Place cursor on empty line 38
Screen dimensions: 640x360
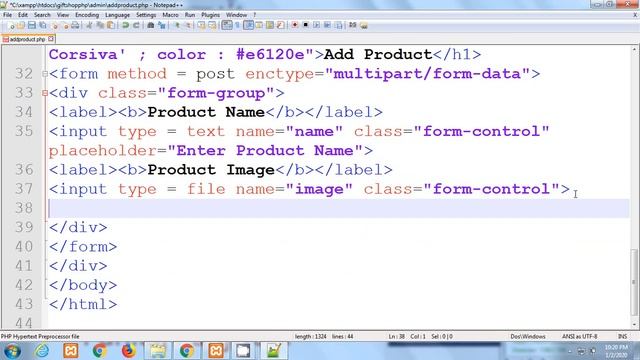point(339,208)
